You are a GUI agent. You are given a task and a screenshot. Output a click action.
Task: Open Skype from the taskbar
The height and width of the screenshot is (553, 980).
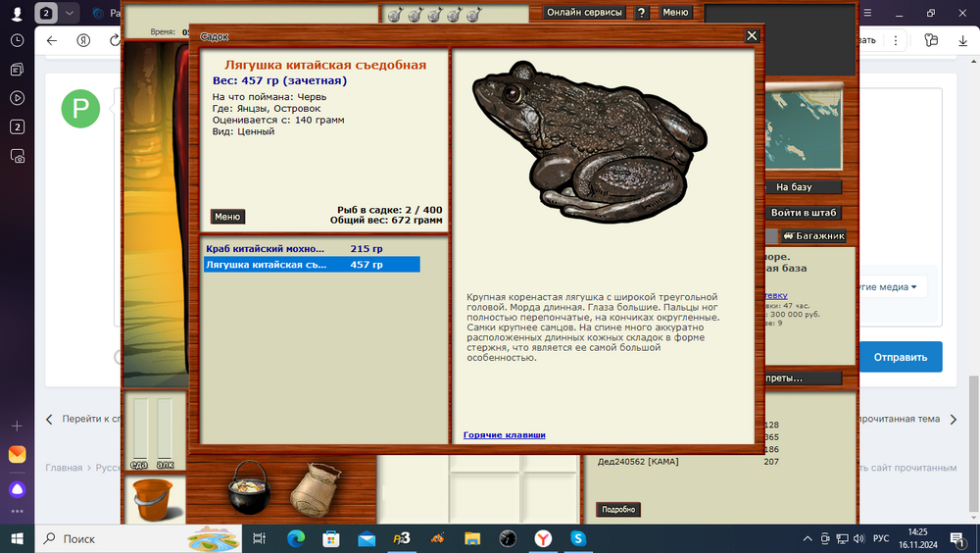click(578, 538)
